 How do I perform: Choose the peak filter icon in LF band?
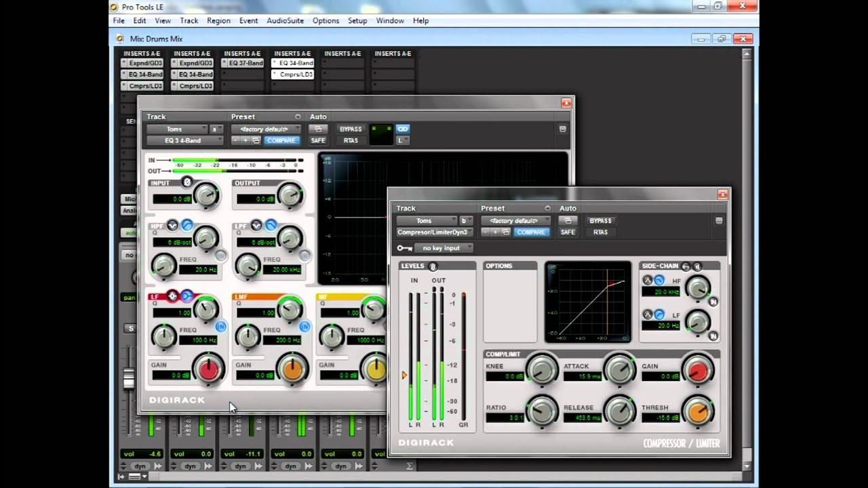(x=172, y=296)
